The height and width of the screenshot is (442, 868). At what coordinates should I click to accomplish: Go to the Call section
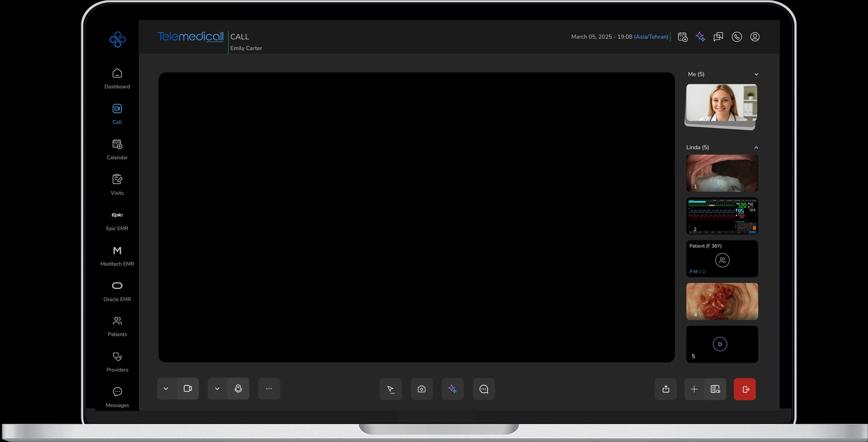click(x=117, y=114)
